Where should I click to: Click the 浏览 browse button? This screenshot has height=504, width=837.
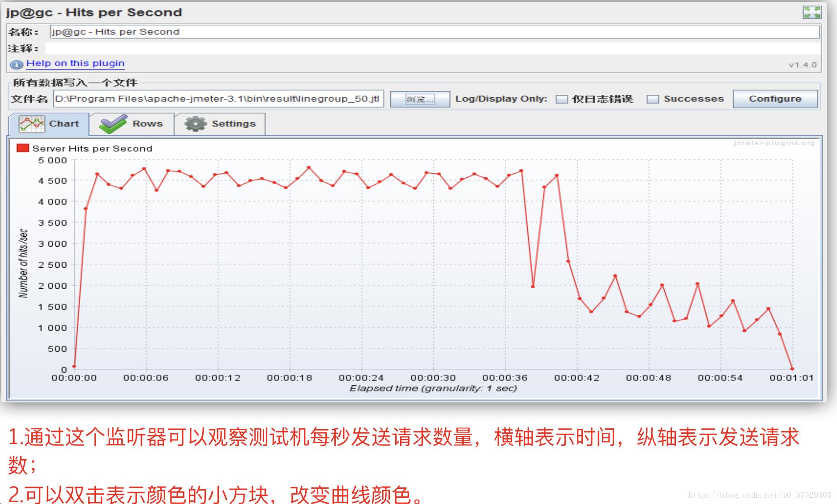(419, 99)
